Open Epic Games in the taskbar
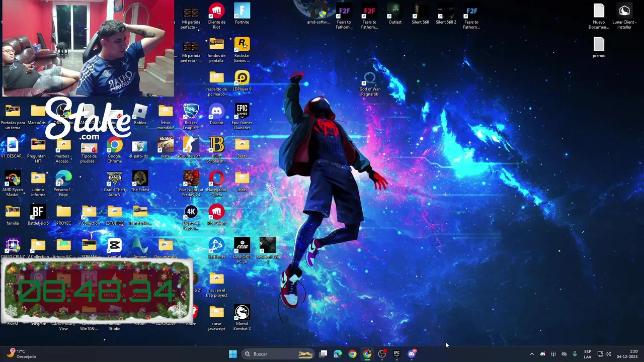Screen dimensions: 644x362 [x=396, y=354]
